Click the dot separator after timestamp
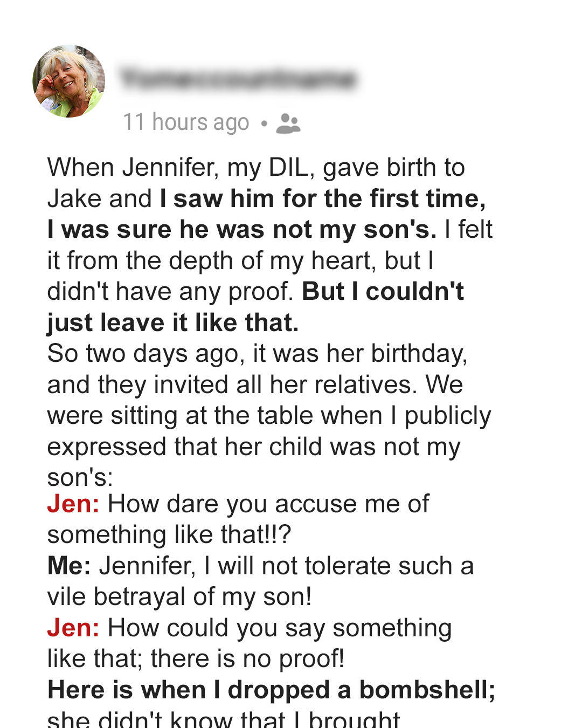 pos(264,124)
